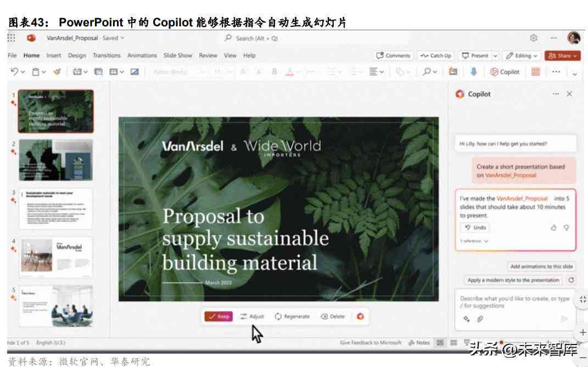Click the PowerPoint logo icon
This screenshot has height=367, width=588.
[x=31, y=38]
